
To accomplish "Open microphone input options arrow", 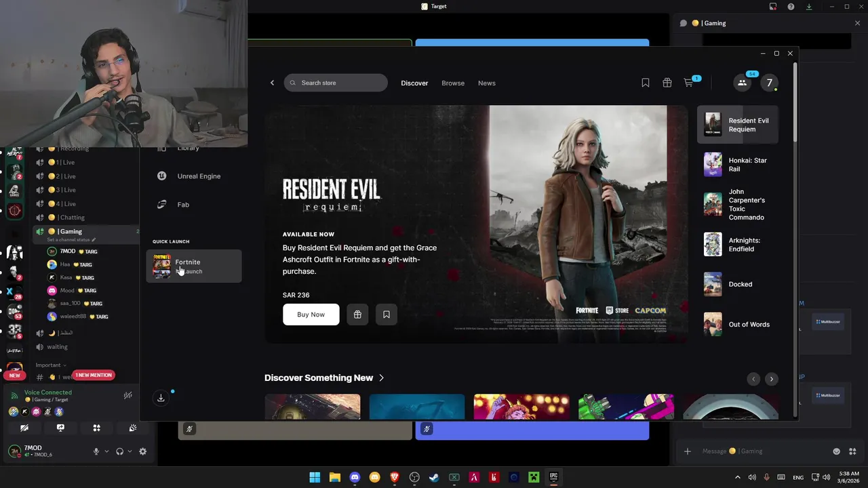I will pyautogui.click(x=106, y=451).
